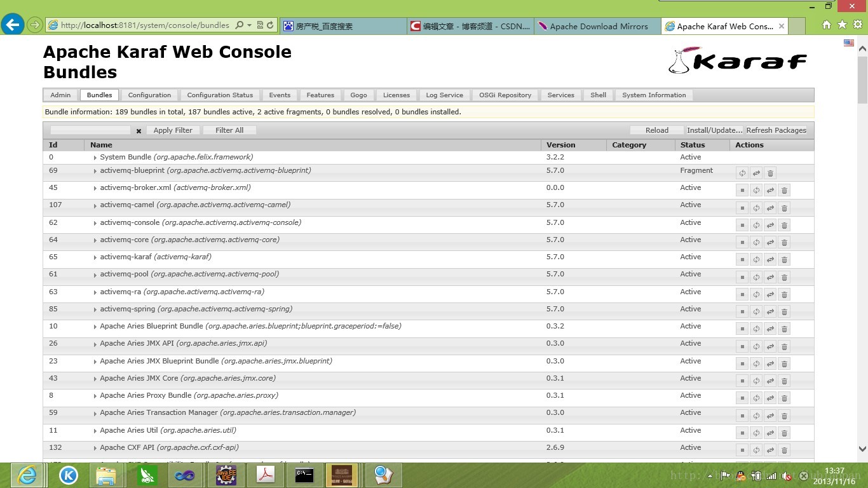
Task: Open the System Information tab
Action: click(x=654, y=95)
